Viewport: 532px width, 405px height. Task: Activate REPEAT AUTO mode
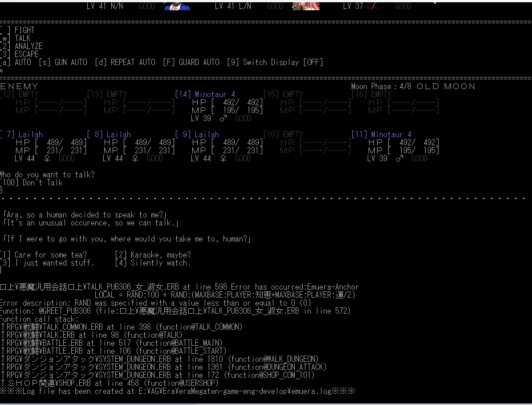coord(125,62)
